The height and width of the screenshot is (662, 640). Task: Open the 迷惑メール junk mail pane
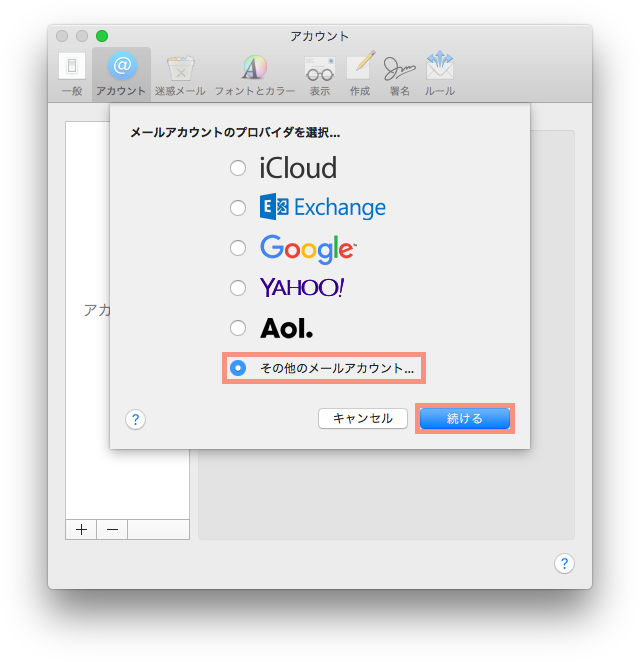click(180, 74)
